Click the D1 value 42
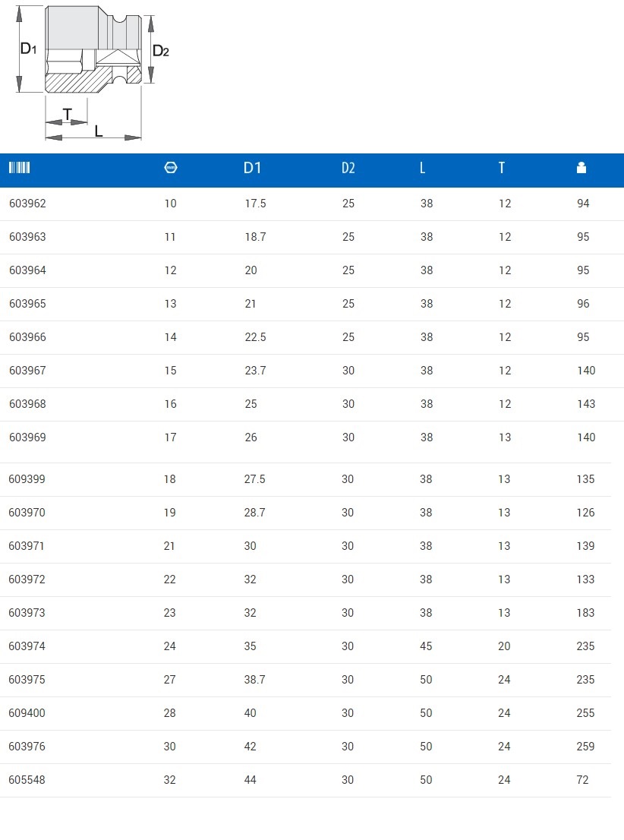Viewport: 624px width, 840px height. [251, 747]
